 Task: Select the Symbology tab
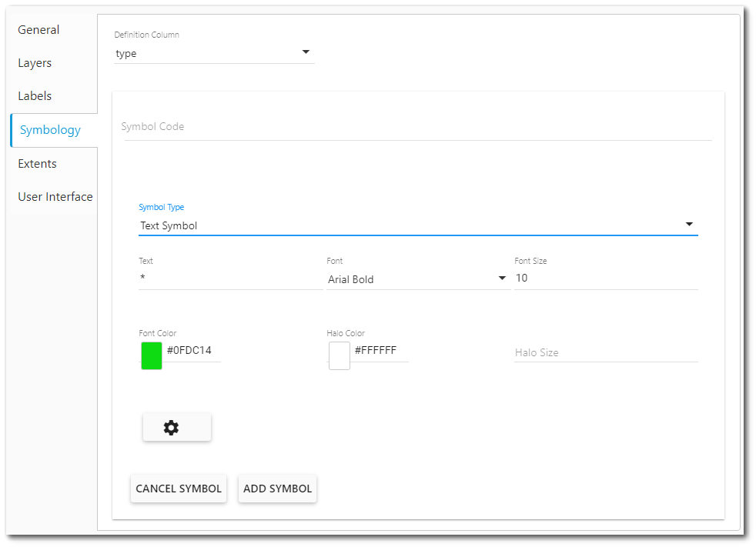(49, 129)
